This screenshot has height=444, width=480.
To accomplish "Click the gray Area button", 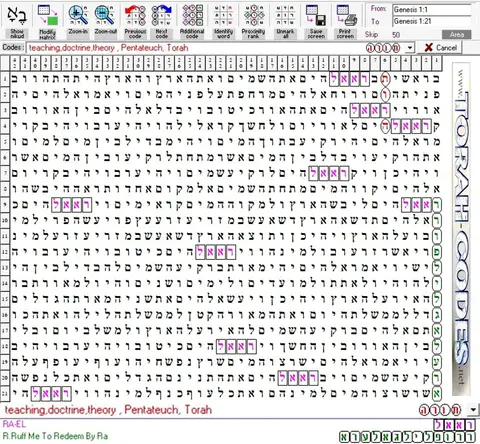I will 456,34.
